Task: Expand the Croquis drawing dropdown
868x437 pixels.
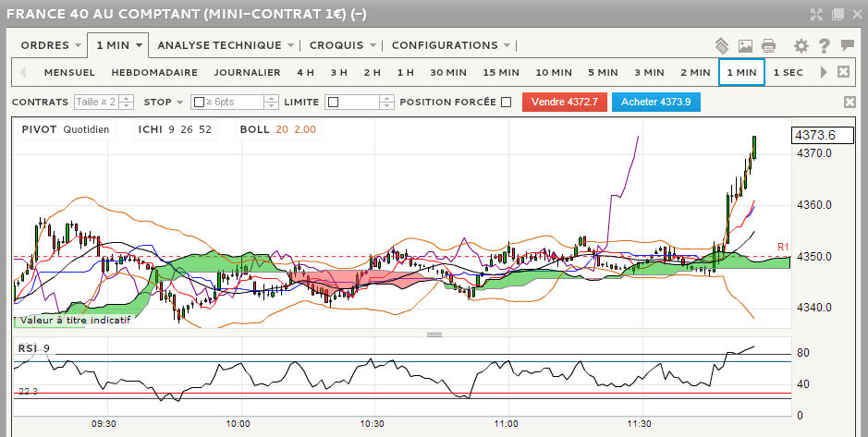Action: click(x=342, y=45)
